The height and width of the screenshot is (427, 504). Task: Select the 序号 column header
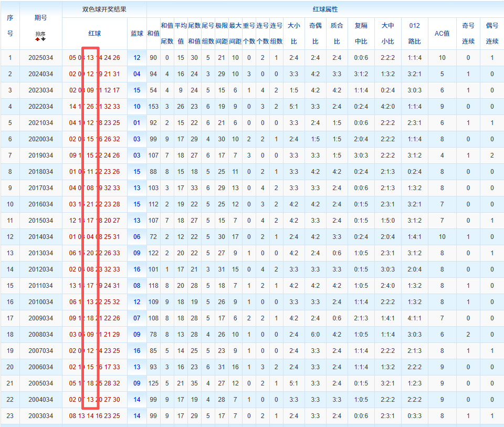pos(10,25)
